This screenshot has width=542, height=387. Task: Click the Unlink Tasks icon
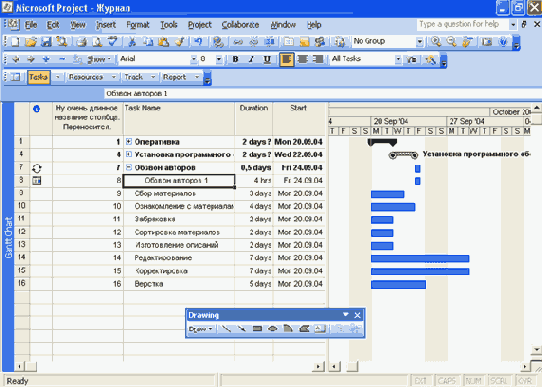click(x=254, y=42)
